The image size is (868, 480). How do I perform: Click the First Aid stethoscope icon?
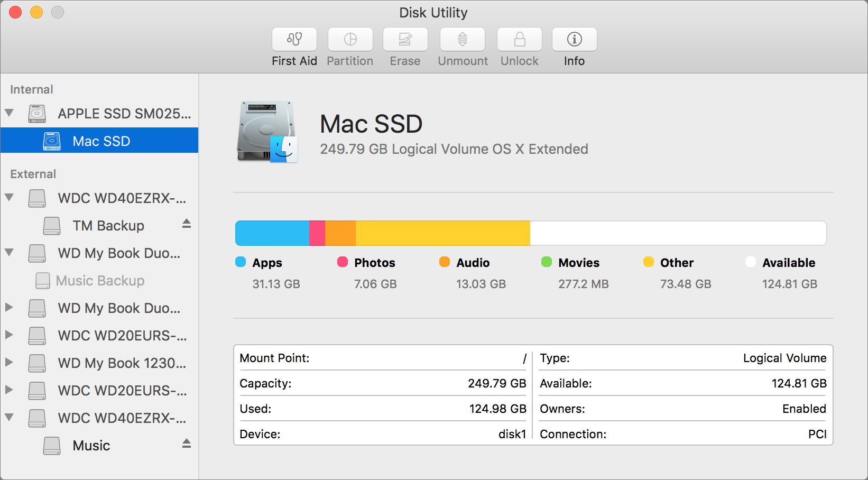[294, 39]
